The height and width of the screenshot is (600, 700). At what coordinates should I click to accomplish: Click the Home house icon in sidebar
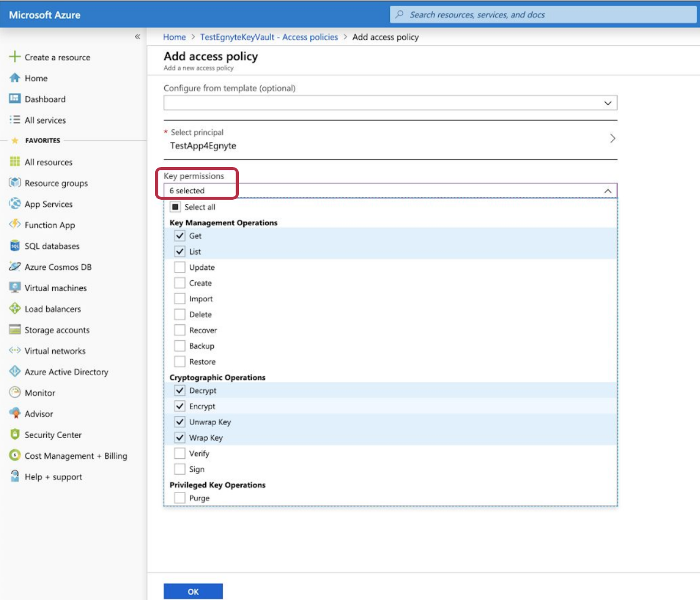[15, 78]
